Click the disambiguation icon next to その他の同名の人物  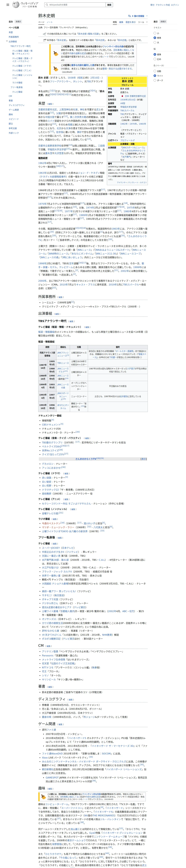click(x=45, y=34)
